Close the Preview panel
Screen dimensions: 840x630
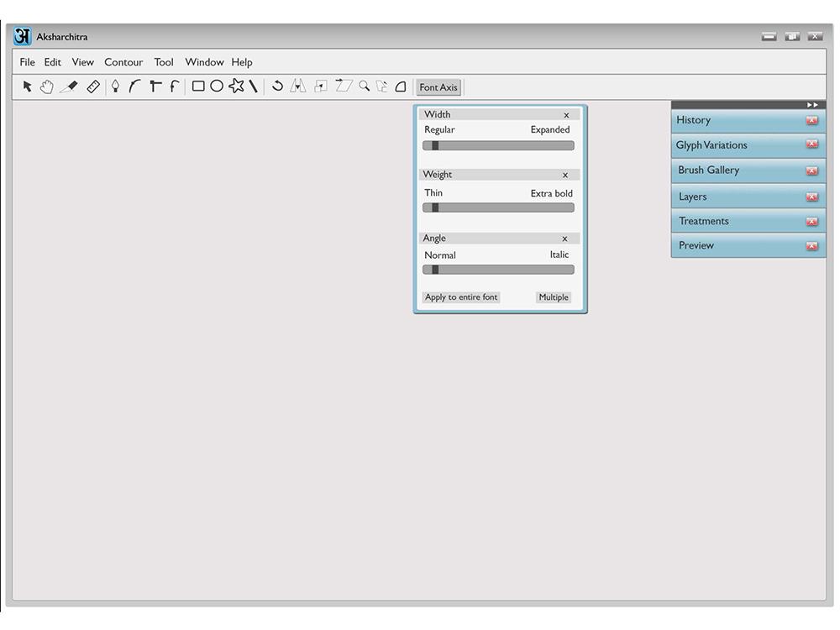(x=812, y=246)
